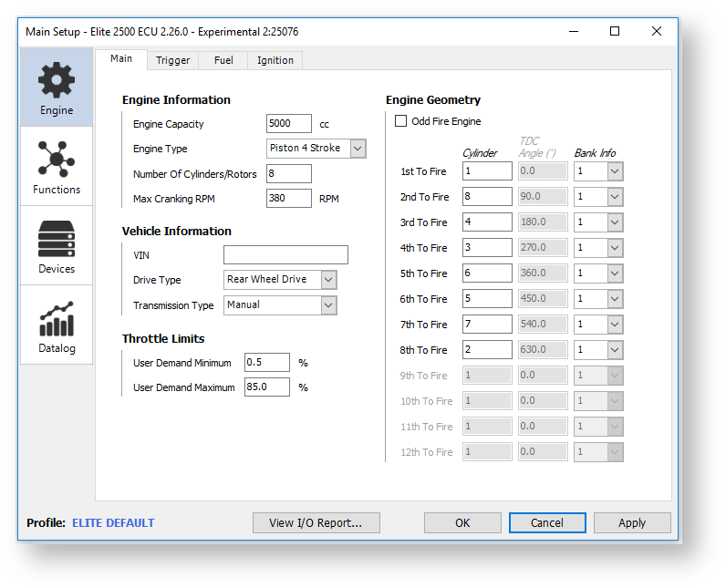This screenshot has width=726, height=588.
Task: Open Bank Info dropdown for 4th To Fire
Action: (x=598, y=247)
